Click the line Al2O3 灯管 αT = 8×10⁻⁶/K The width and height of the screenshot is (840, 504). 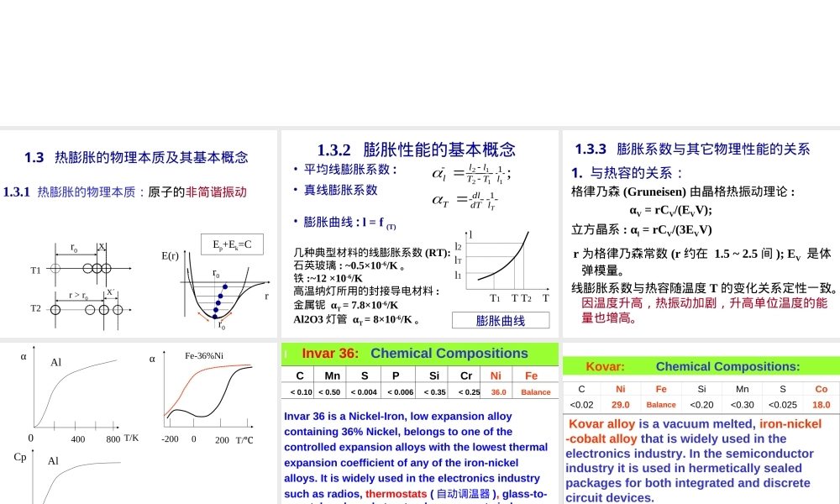click(x=356, y=320)
